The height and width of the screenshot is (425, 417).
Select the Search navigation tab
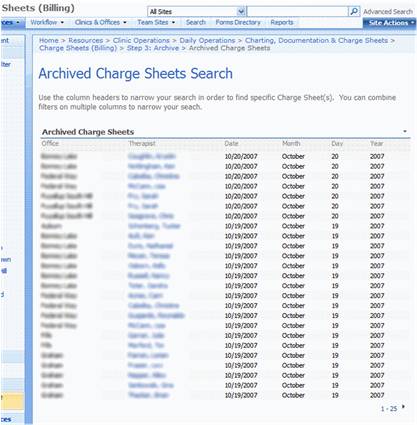196,22
